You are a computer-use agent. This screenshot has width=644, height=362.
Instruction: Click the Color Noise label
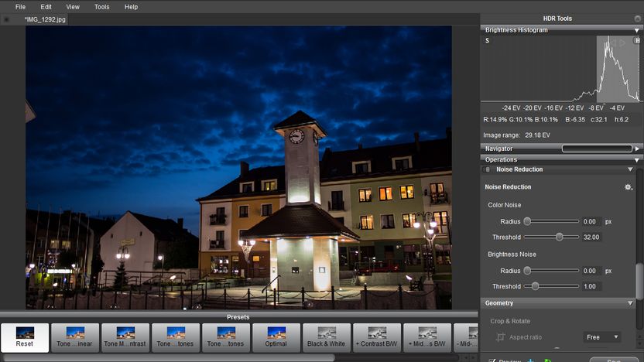[x=505, y=205]
